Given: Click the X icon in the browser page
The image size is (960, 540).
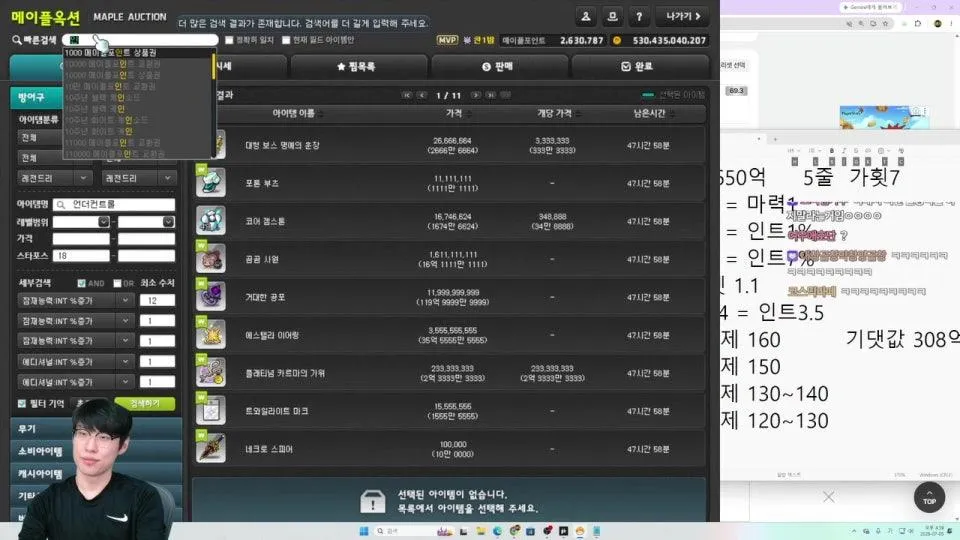Looking at the screenshot, I should (x=828, y=497).
